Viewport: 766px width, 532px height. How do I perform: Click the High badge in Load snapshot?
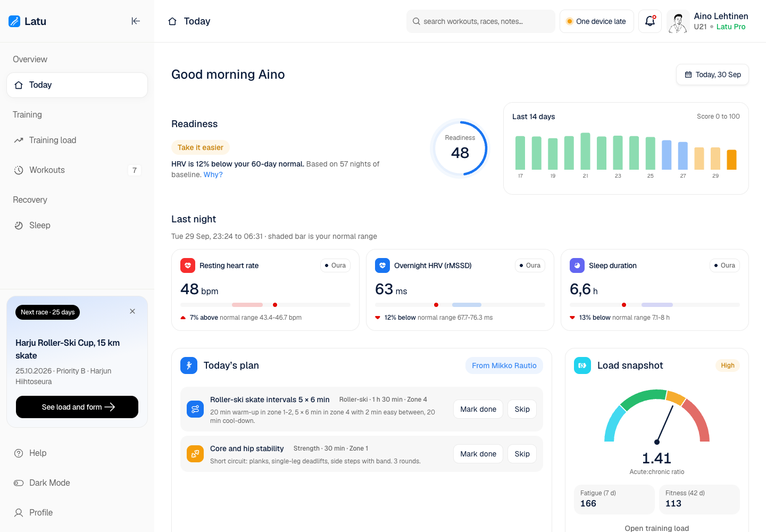(x=728, y=365)
